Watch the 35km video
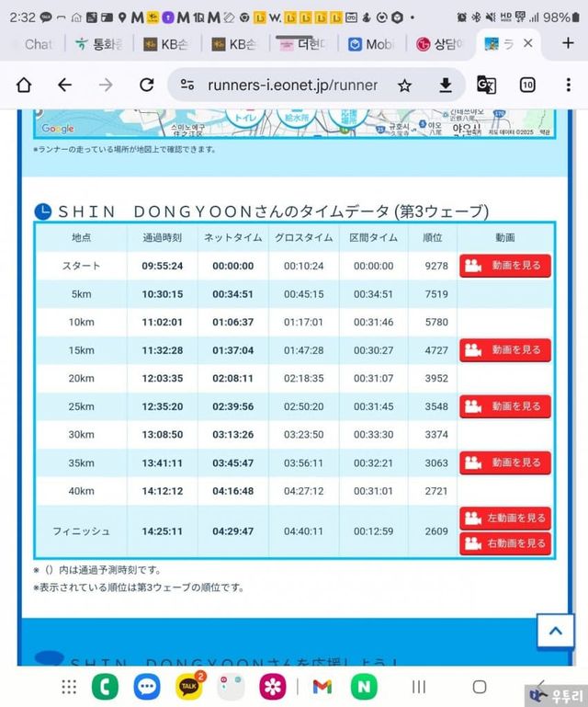This screenshot has width=588, height=707. (505, 462)
